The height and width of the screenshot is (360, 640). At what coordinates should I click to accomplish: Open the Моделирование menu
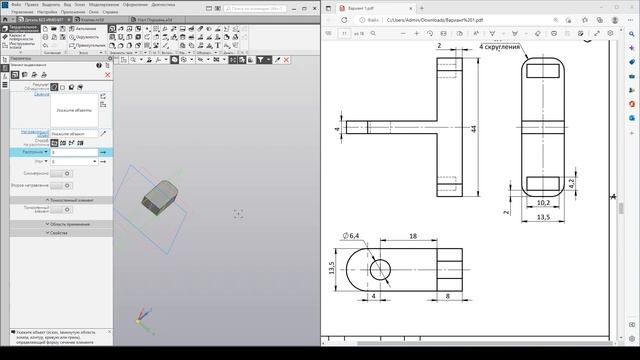[104, 4]
